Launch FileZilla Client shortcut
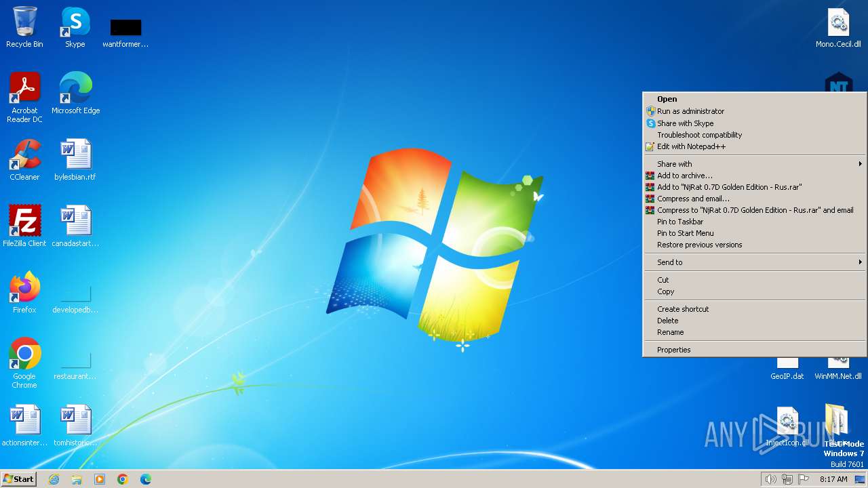Image resolution: width=868 pixels, height=488 pixels. (24, 226)
